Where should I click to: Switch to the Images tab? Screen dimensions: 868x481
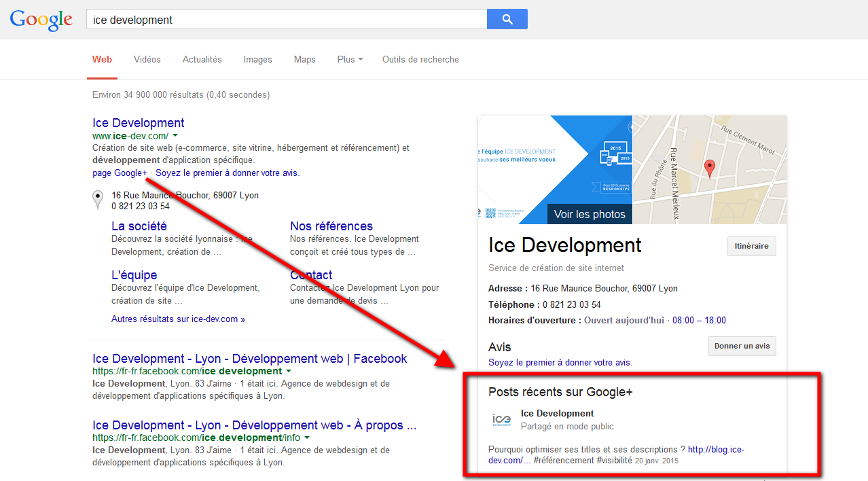pos(257,59)
